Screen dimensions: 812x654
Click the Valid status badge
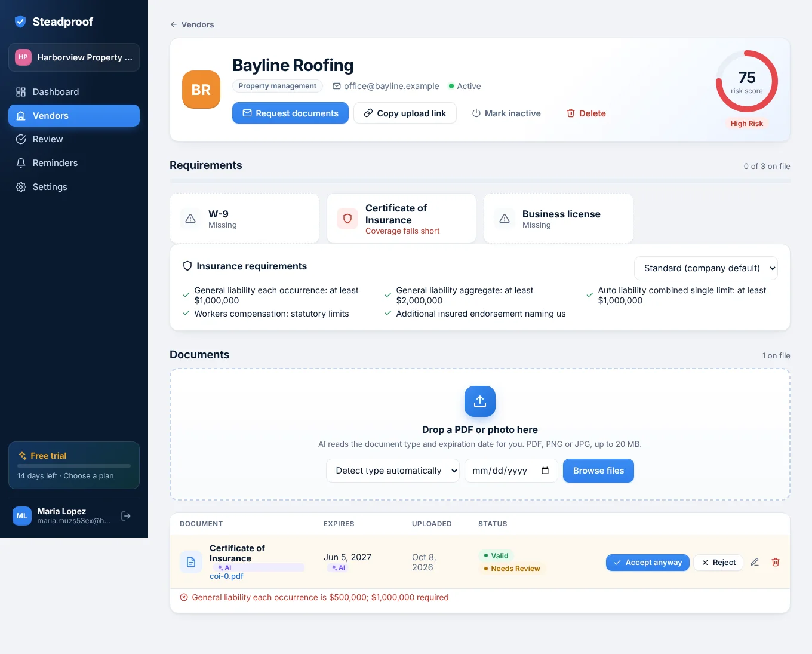coord(496,556)
